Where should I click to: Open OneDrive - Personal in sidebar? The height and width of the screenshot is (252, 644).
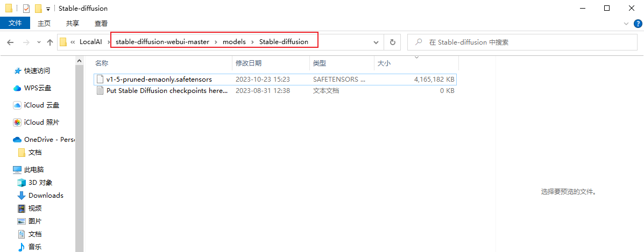coord(49,140)
